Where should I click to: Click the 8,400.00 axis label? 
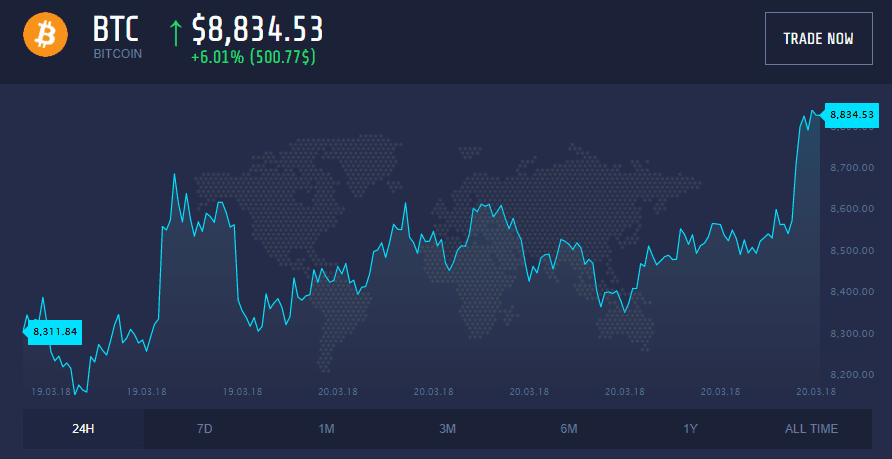(852, 292)
